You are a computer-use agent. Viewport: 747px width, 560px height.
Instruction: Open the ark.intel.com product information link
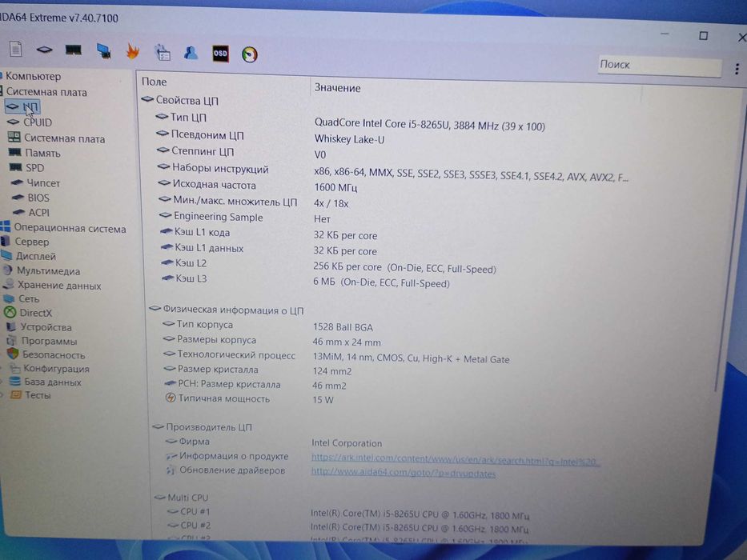[456, 459]
